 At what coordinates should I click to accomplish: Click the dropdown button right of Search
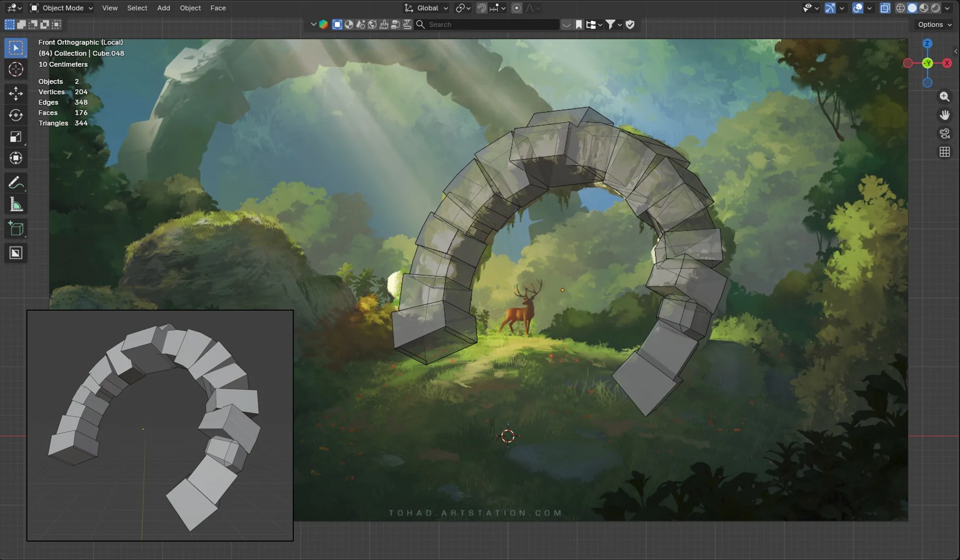(566, 24)
